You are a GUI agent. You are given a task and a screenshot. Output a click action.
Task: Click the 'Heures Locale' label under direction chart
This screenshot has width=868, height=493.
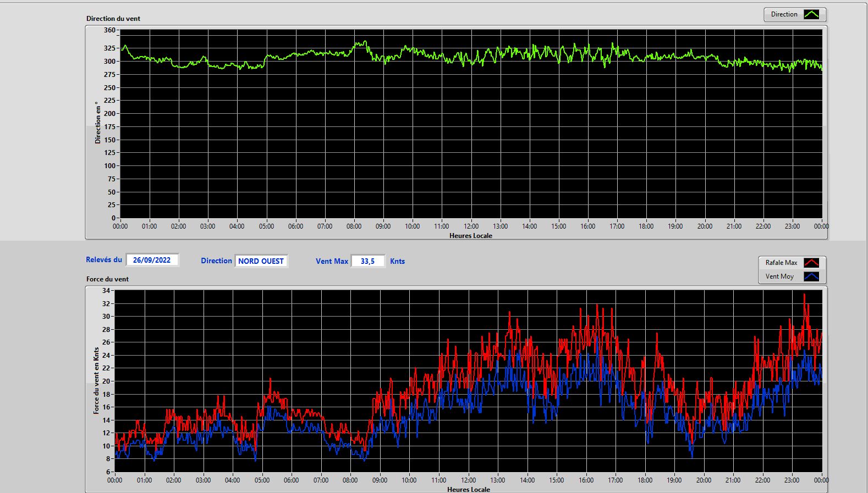pos(471,235)
